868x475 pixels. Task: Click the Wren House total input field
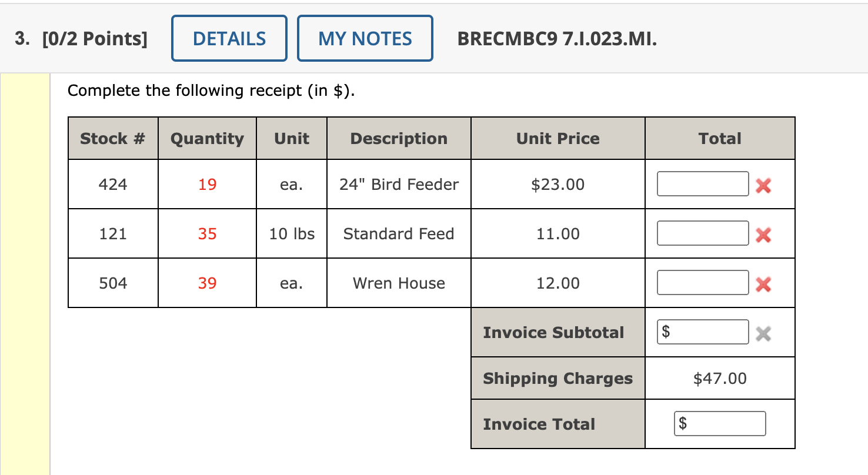click(x=703, y=283)
